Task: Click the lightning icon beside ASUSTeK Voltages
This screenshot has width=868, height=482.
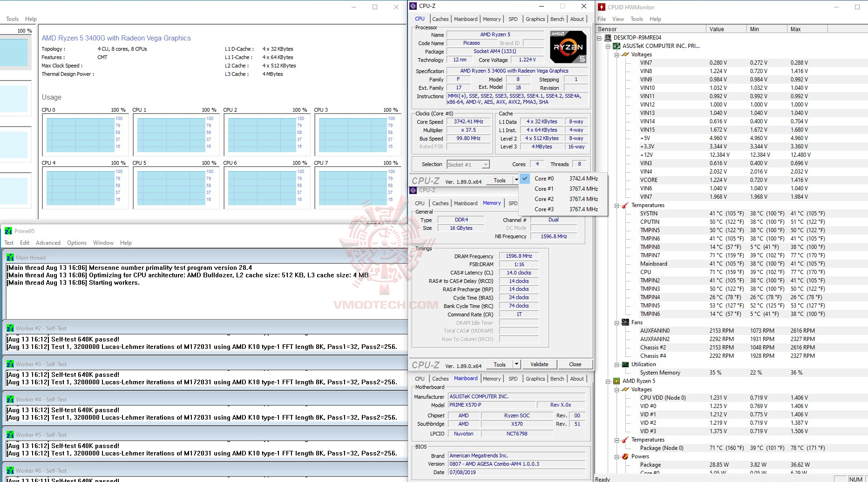Action: click(x=625, y=54)
